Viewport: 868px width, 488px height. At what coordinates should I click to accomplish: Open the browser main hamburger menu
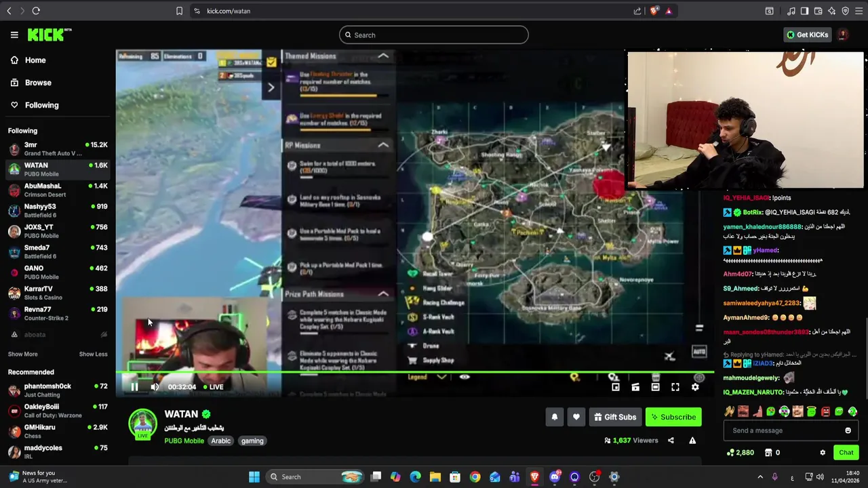pyautogui.click(x=859, y=11)
